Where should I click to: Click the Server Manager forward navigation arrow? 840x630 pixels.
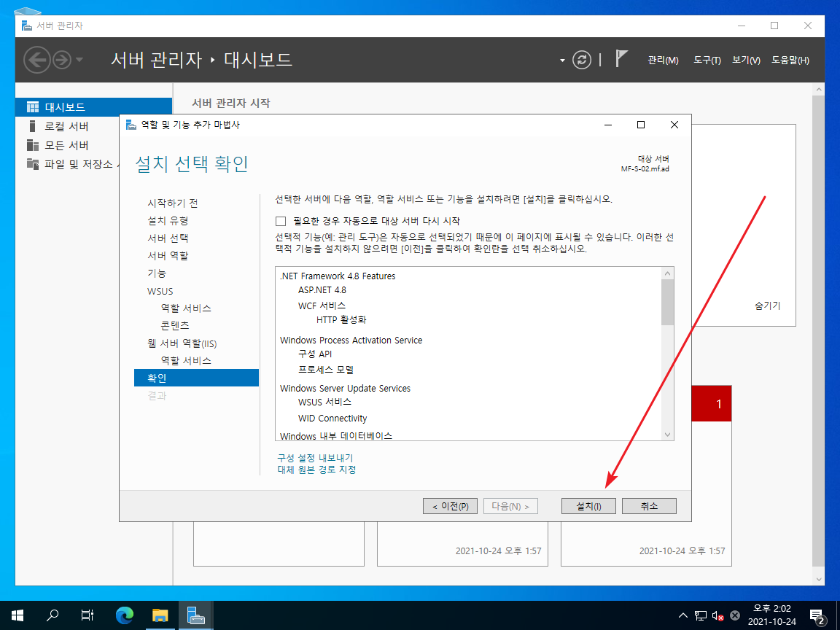point(62,60)
